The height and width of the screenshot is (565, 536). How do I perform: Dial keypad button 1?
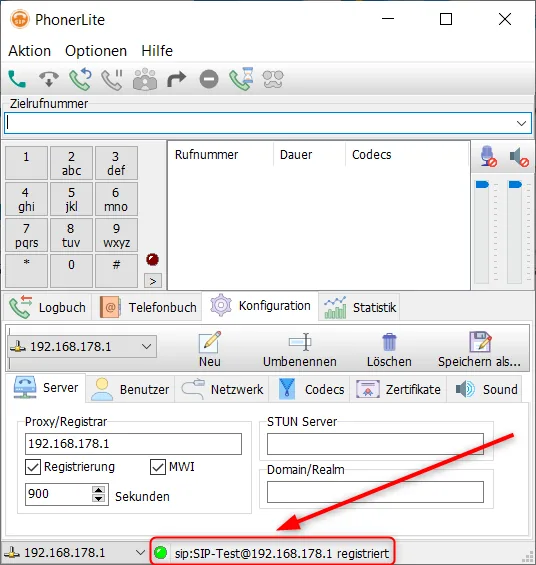coord(26,163)
